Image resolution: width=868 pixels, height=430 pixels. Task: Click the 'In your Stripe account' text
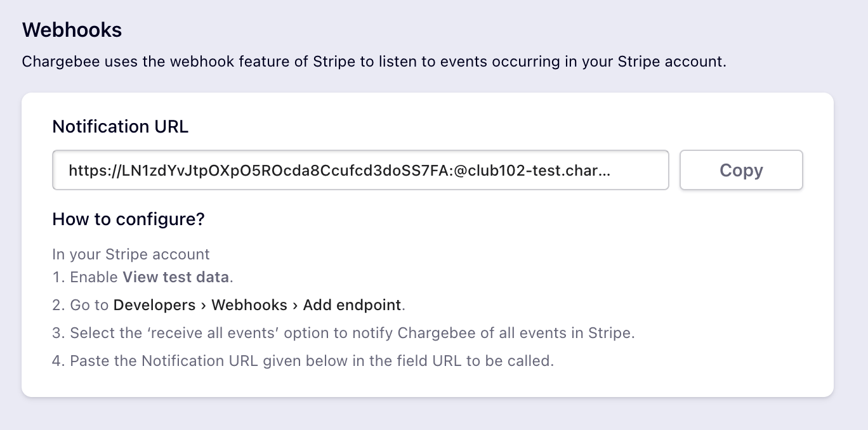131,254
